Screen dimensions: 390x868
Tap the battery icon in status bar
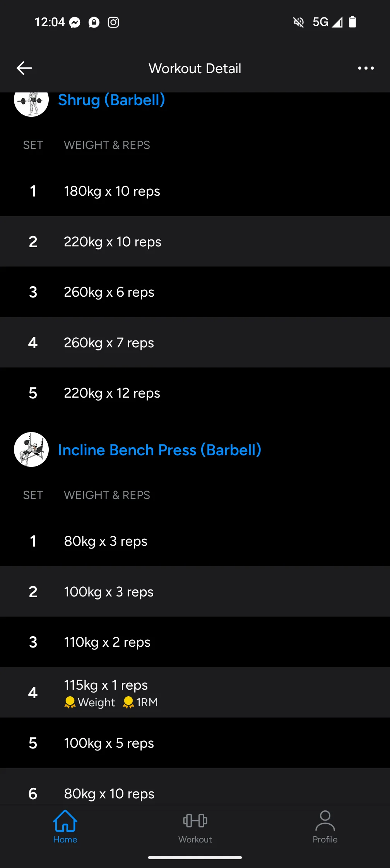[x=352, y=22]
